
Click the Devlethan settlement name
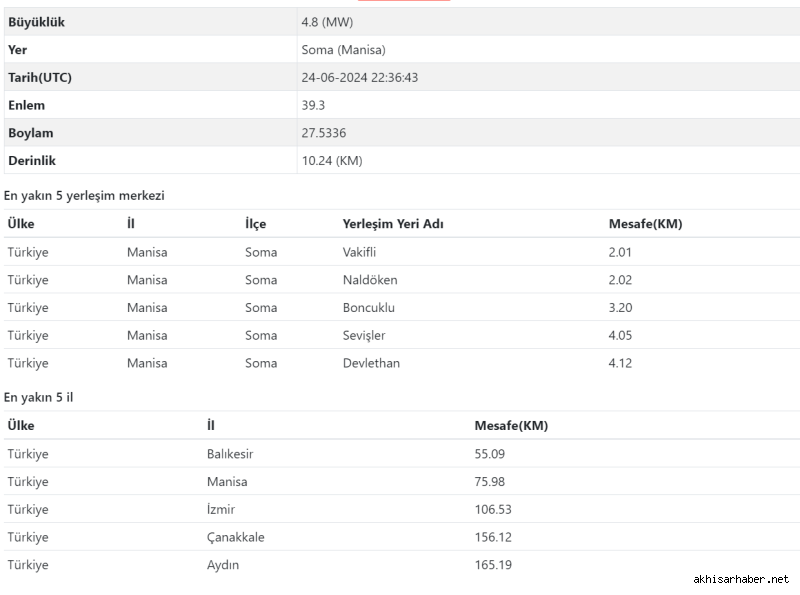point(371,363)
